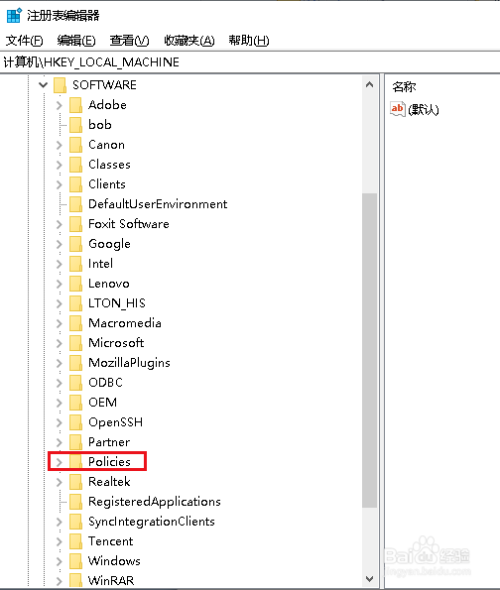Screen dimensions: 500x590
Task: Expand the Foxit Software key
Action: pyautogui.click(x=59, y=224)
